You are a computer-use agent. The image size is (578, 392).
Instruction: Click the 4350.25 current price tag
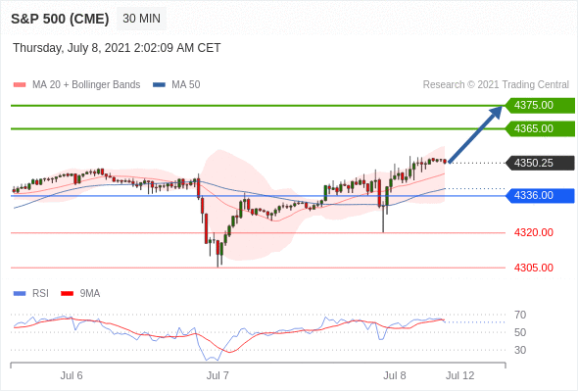tap(540, 163)
